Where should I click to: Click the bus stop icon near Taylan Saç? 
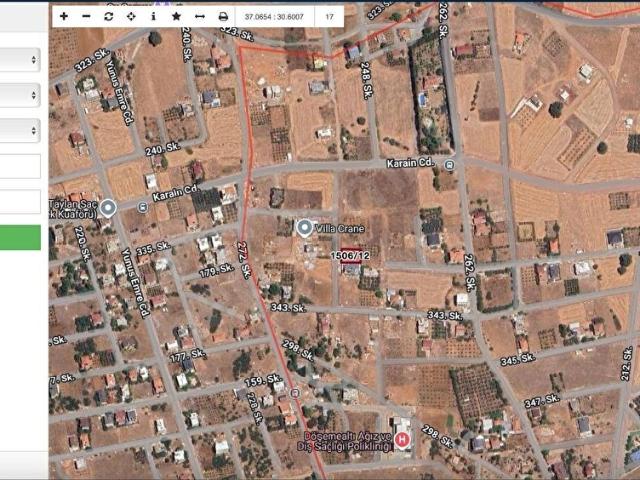[142, 207]
